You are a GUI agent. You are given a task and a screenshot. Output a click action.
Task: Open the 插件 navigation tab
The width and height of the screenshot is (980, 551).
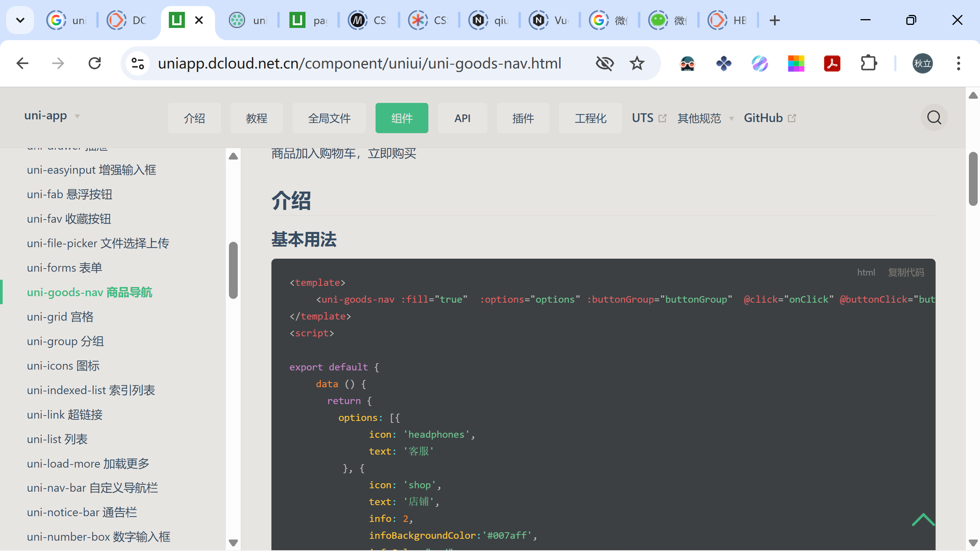pos(523,118)
